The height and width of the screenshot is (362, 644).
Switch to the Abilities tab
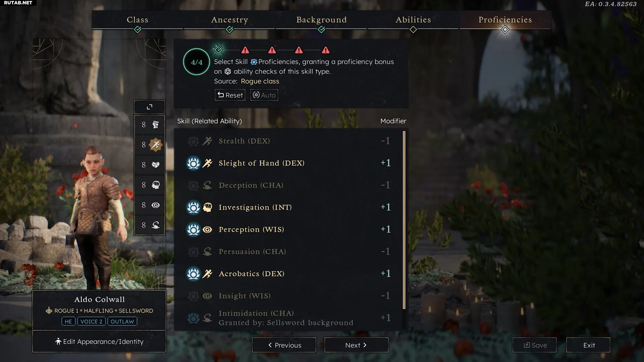pyautogui.click(x=413, y=20)
